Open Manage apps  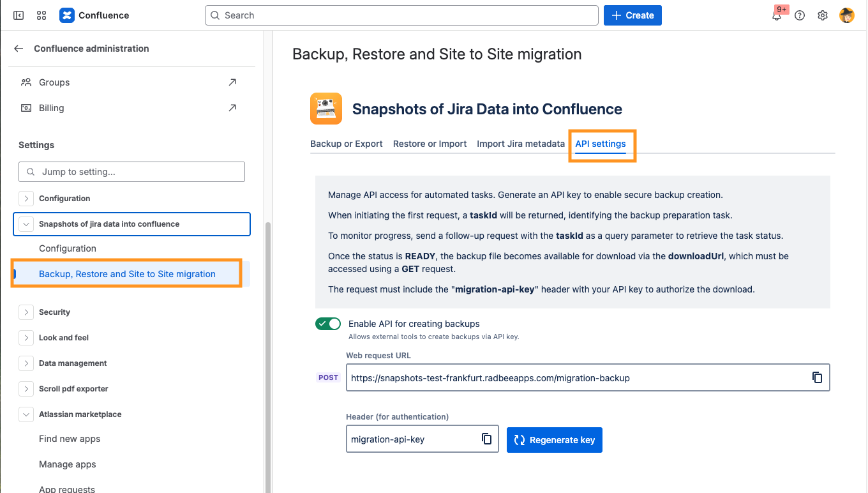(68, 464)
